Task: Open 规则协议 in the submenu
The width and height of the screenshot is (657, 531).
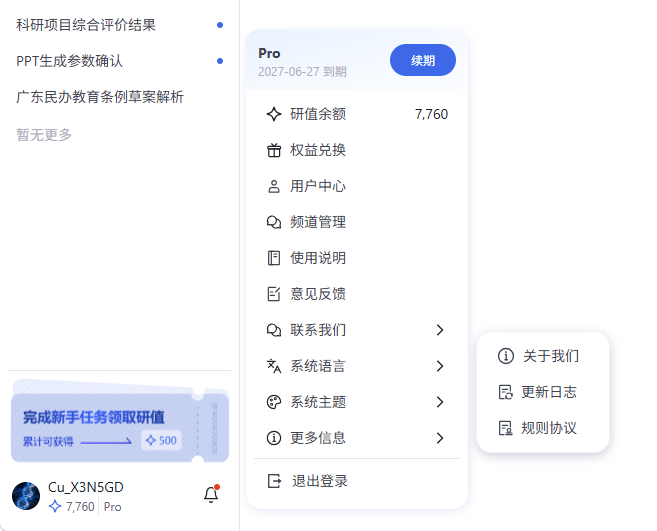Action: click(x=543, y=428)
